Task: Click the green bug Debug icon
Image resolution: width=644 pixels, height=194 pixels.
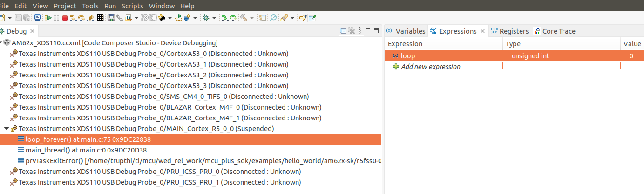Action: point(206,18)
